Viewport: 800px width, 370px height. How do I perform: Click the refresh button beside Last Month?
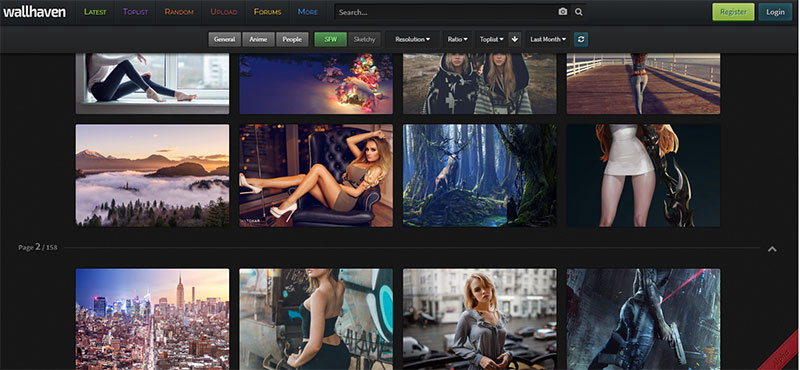pyautogui.click(x=581, y=39)
